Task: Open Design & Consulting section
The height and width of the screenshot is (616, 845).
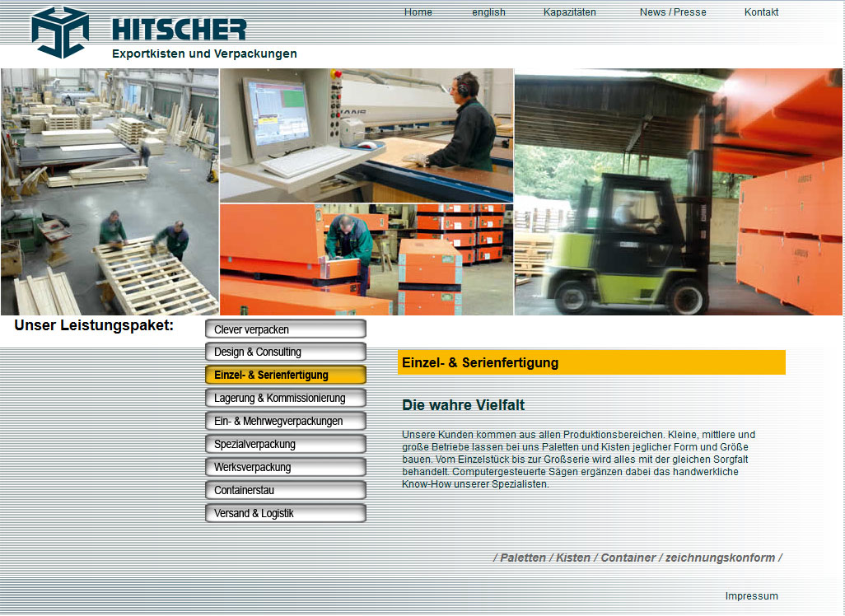Action: coord(286,352)
